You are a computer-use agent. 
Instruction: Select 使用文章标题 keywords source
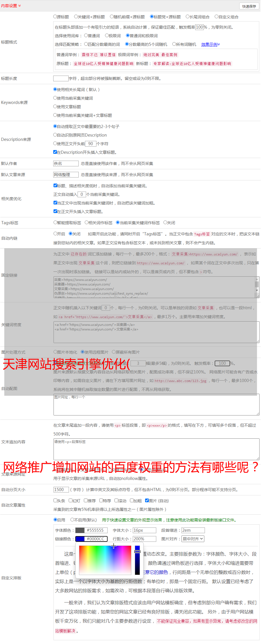point(55,107)
